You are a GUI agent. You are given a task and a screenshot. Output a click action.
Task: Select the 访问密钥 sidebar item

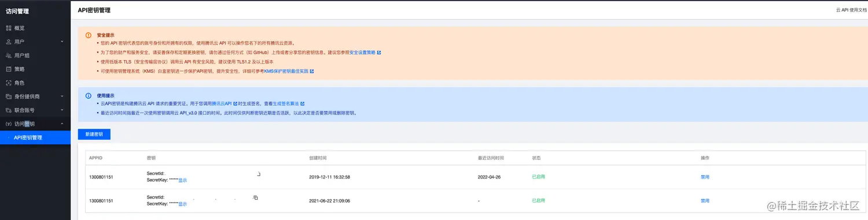click(x=35, y=124)
